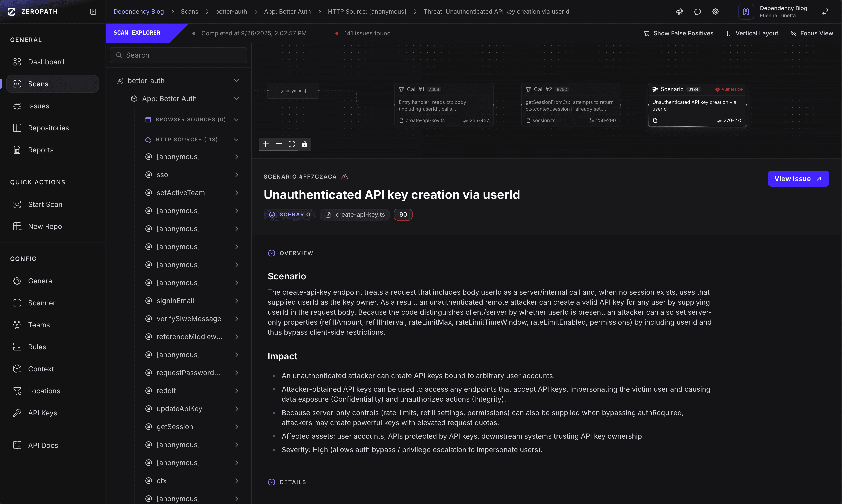Collapse the HTTP Sources tree section

[236, 139]
